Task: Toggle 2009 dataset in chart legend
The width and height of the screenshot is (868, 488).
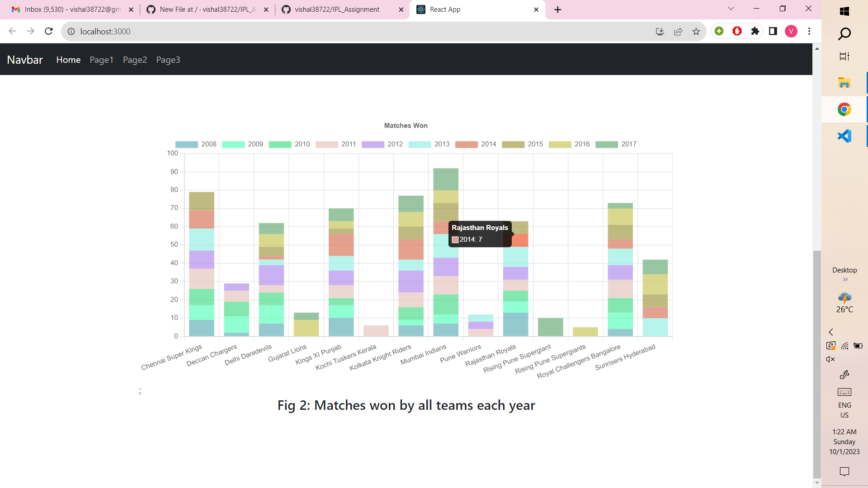Action: [243, 144]
